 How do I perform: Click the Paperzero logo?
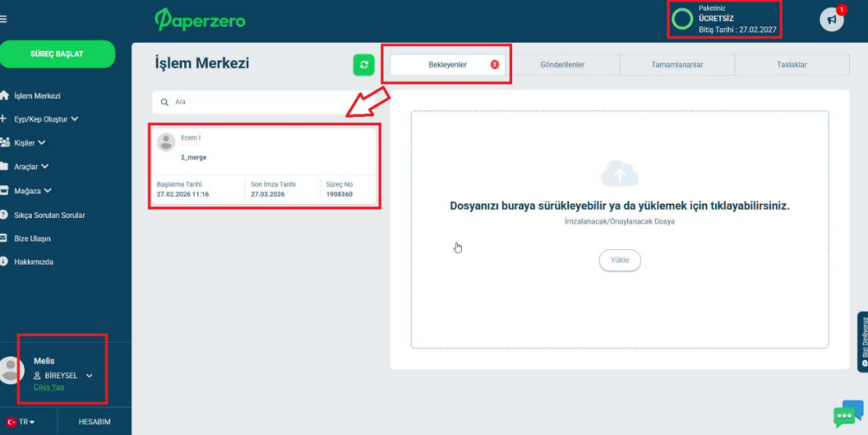(x=200, y=20)
